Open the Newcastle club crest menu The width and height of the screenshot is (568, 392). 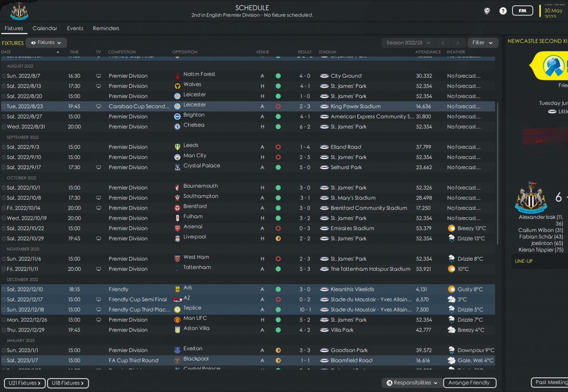tap(20, 11)
